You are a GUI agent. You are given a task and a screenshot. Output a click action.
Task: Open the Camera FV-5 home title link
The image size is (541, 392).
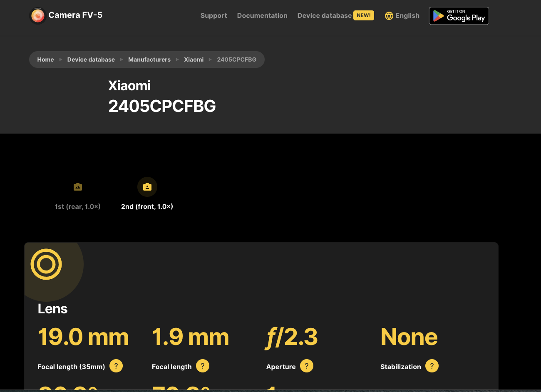(x=75, y=15)
